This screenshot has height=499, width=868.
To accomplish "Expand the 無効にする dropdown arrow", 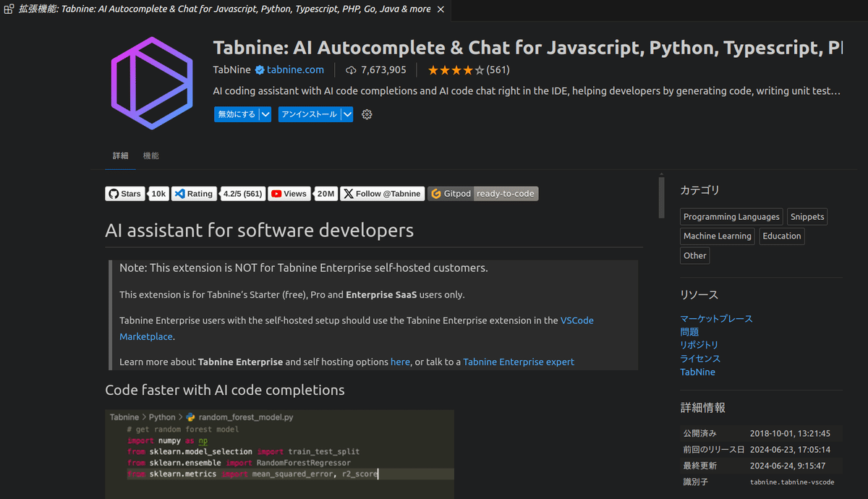I will (265, 114).
